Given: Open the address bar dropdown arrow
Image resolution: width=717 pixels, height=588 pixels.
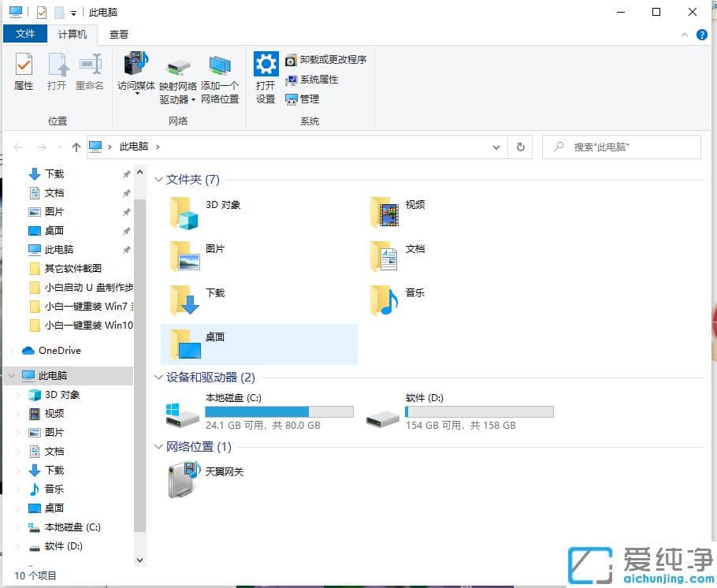Looking at the screenshot, I should [x=496, y=147].
